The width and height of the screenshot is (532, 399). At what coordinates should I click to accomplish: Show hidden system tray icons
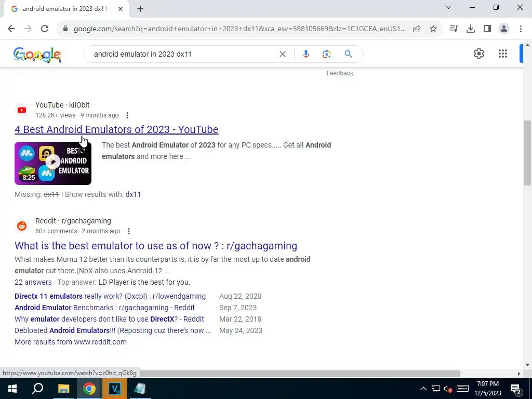pos(423,389)
